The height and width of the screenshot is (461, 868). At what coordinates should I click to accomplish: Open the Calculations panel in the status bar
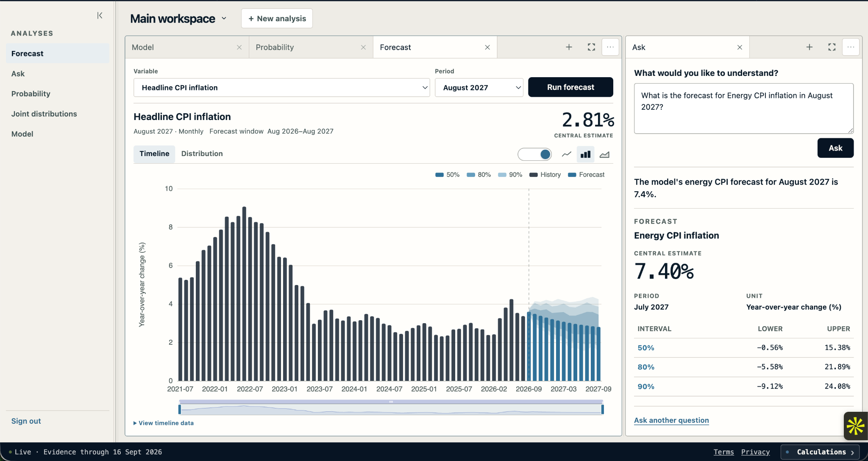(x=821, y=452)
